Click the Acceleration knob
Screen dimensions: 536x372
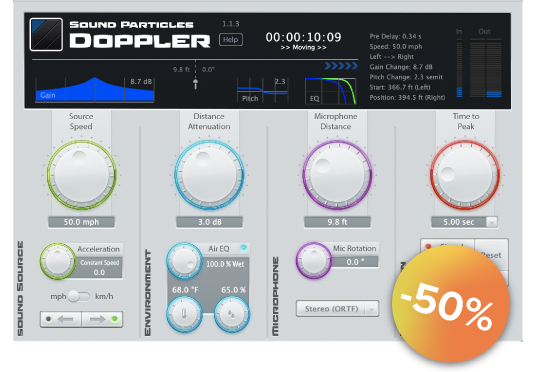[58, 261]
